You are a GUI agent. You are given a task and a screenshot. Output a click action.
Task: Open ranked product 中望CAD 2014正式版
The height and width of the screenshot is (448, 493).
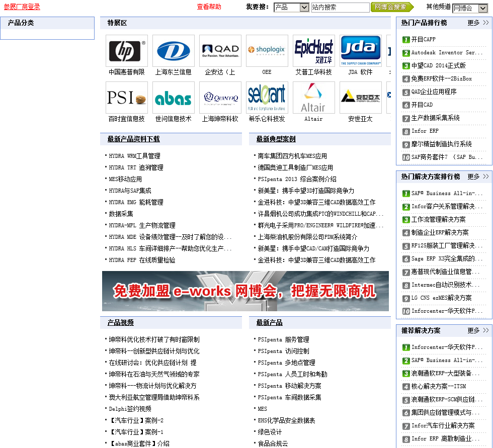tap(439, 65)
